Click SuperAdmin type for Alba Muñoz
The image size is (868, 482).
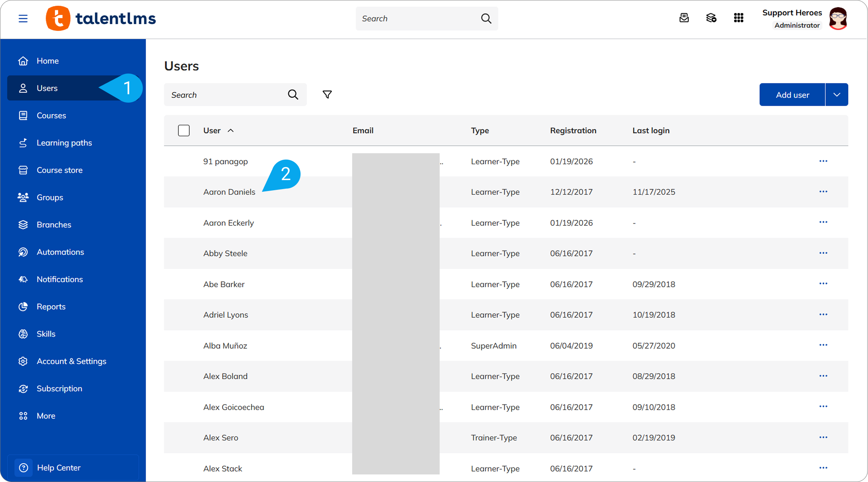click(494, 346)
